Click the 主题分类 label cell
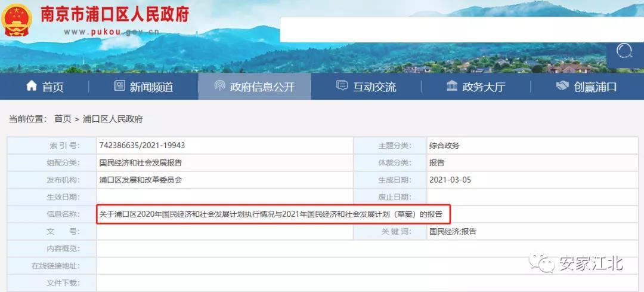This screenshot has width=644, height=292. [x=390, y=146]
